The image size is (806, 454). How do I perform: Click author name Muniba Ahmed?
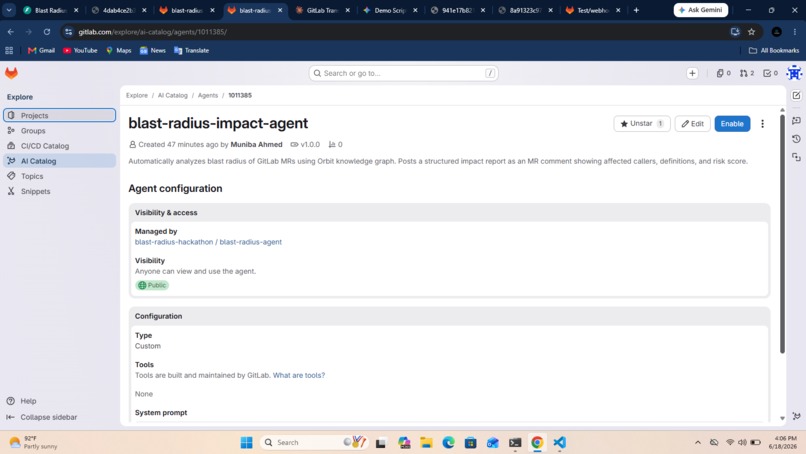256,144
